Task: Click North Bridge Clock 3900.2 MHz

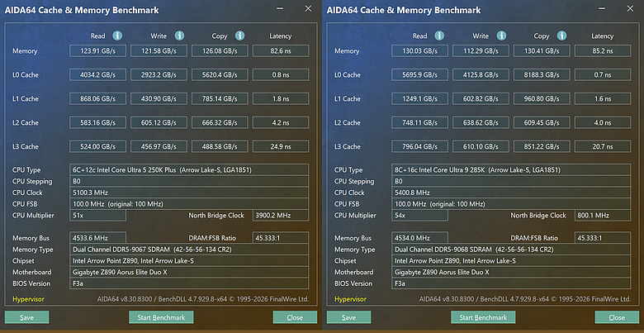Action: click(281, 216)
